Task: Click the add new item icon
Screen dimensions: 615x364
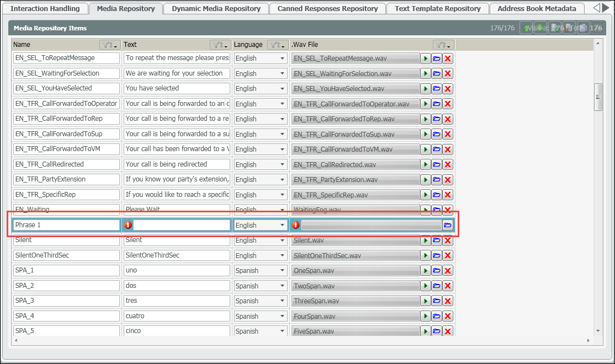Action: pos(555,28)
